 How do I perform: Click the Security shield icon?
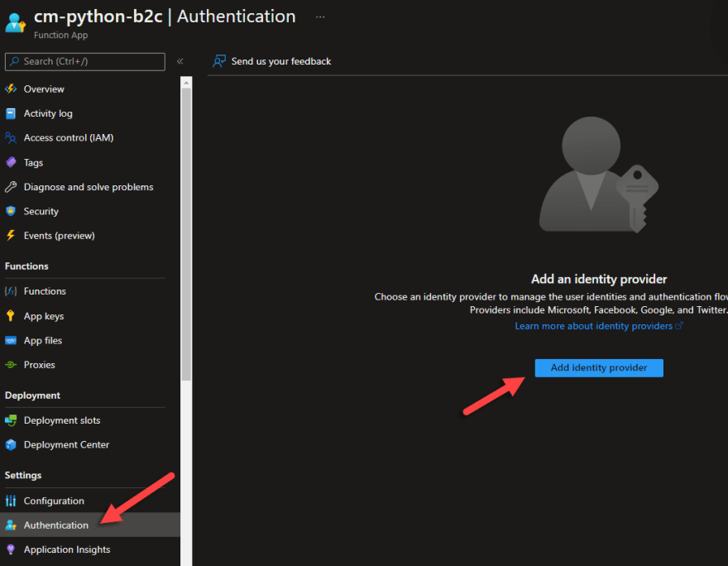click(x=11, y=211)
